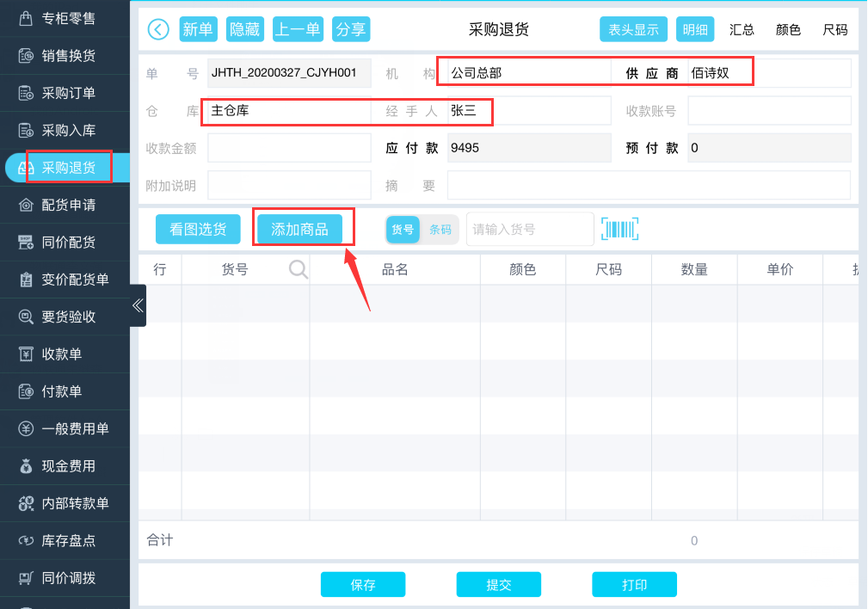Viewport: 868px width, 609px height.
Task: Click the 收款单 sidebar icon
Action: coord(26,354)
